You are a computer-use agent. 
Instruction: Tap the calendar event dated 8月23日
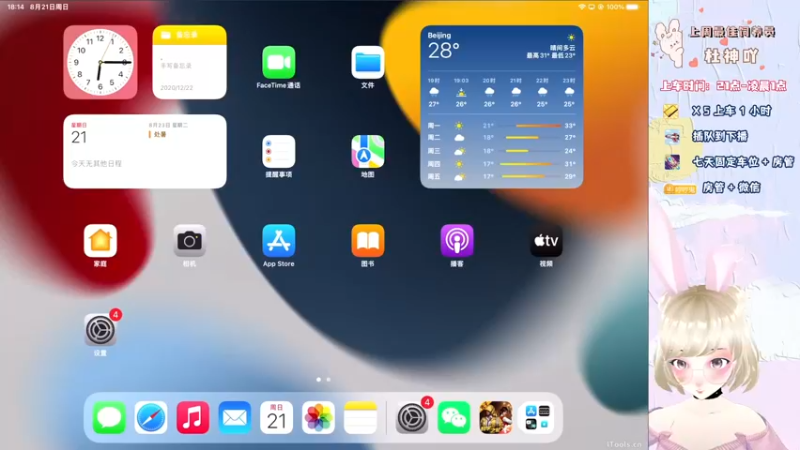tap(168, 130)
